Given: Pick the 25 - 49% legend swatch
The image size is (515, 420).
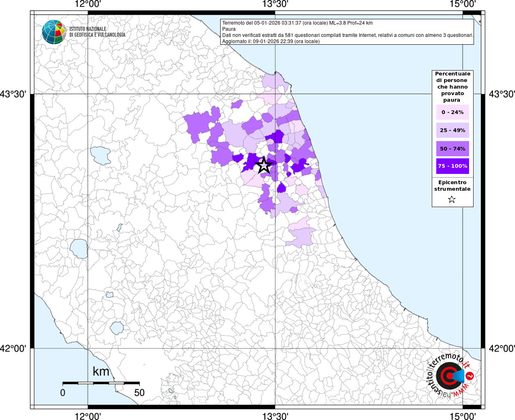Looking at the screenshot, I should coord(452,130).
